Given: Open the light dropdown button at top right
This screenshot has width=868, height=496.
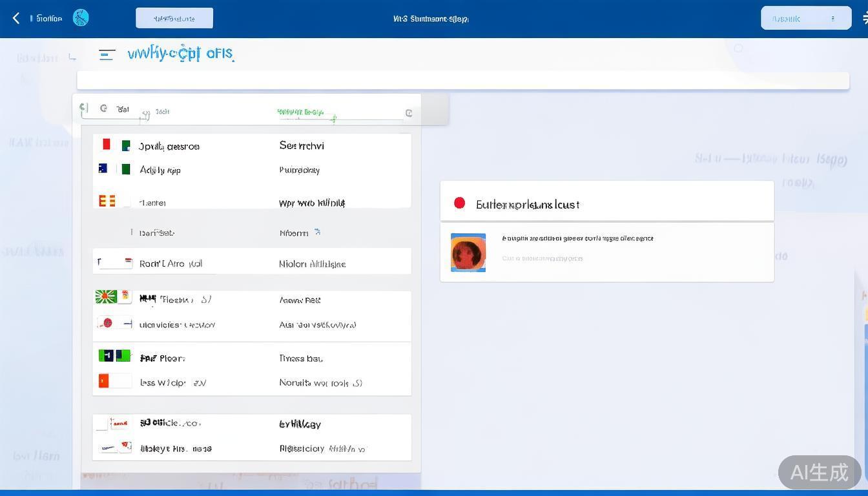Looking at the screenshot, I should 806,19.
